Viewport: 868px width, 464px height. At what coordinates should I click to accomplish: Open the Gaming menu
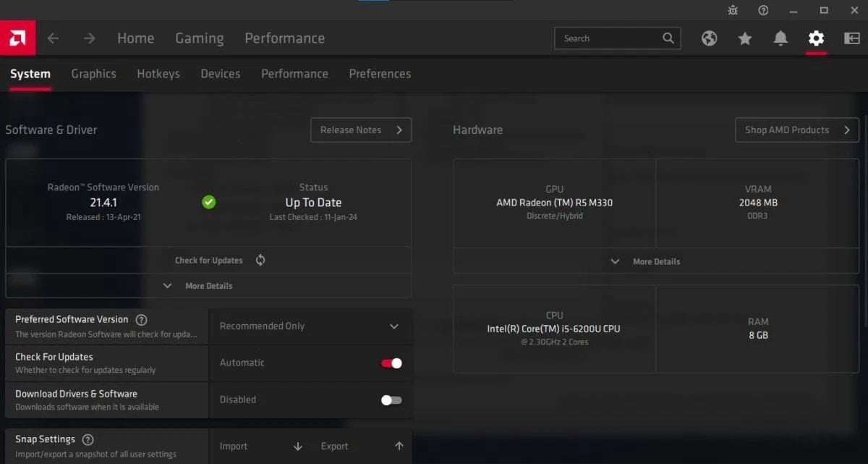click(200, 38)
